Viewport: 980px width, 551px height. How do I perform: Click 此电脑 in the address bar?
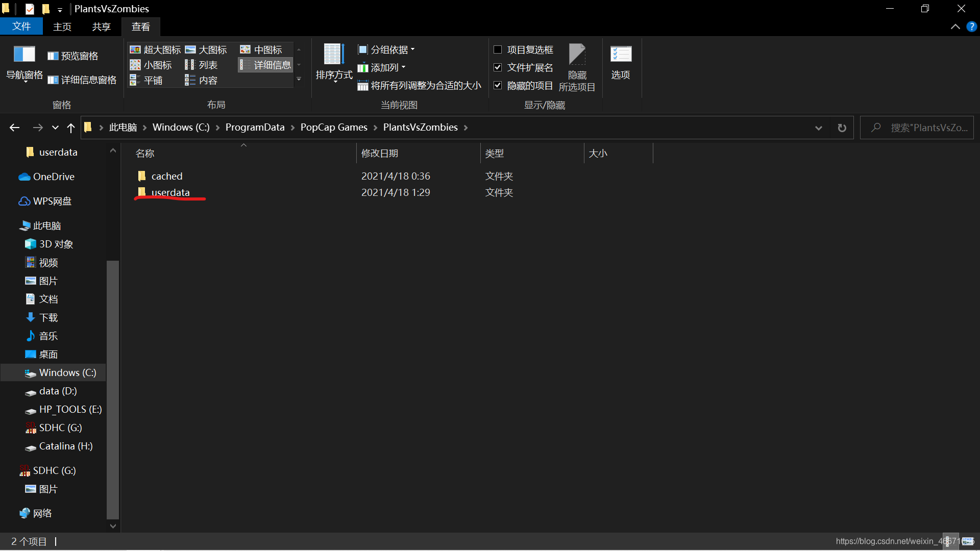pos(123,127)
